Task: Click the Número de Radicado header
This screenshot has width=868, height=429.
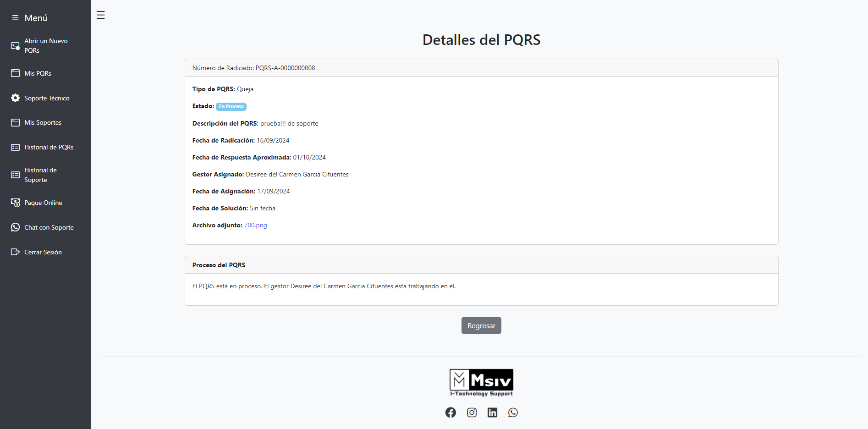Action: (x=253, y=68)
